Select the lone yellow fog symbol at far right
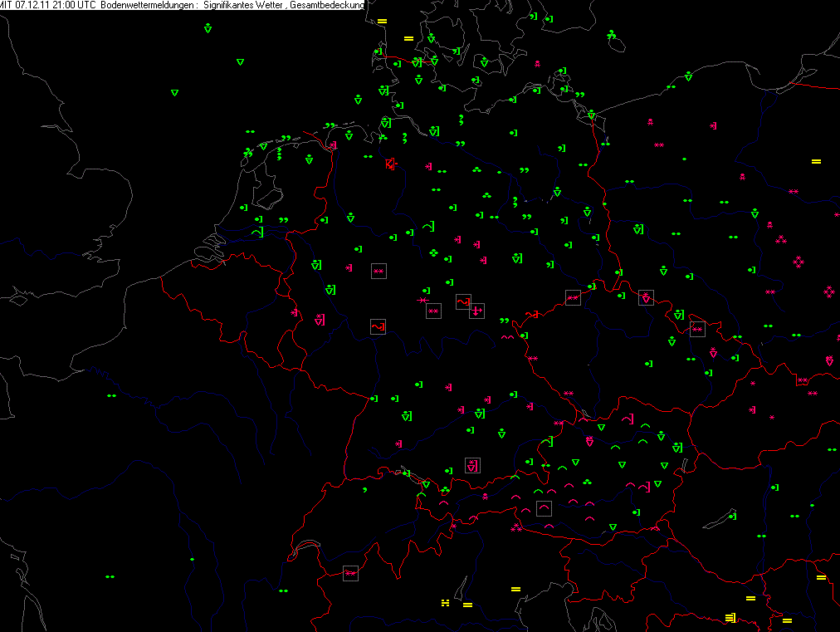 click(816, 161)
